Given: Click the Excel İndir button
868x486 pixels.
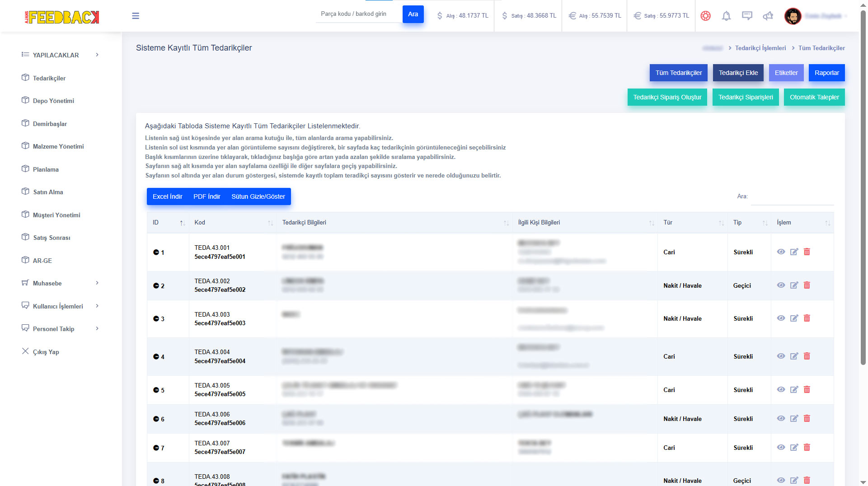Looking at the screenshot, I should [x=167, y=196].
